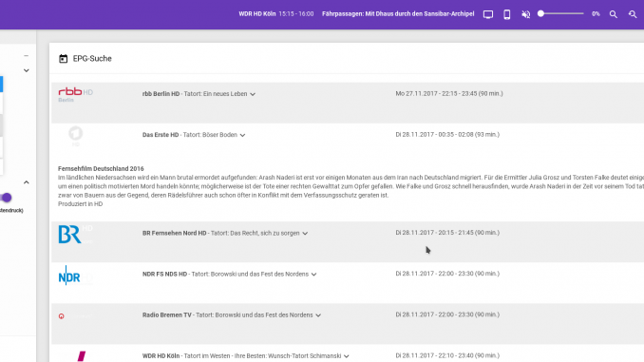The height and width of the screenshot is (362, 644).
Task: Click 'rbb Berlin HD' channel name
Action: click(161, 94)
